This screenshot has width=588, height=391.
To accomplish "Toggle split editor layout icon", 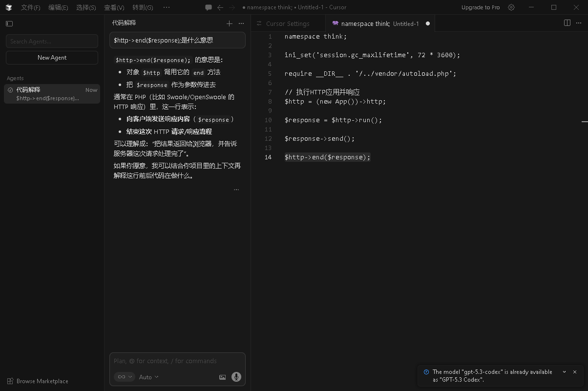I will point(567,23).
